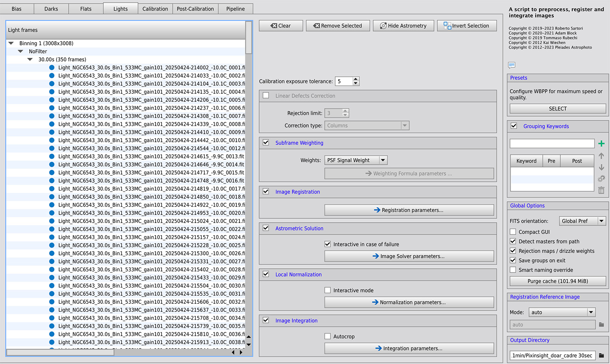Viewport: 610px width, 364px height.
Task: Open Image Solver parameters
Action: pyautogui.click(x=409, y=256)
